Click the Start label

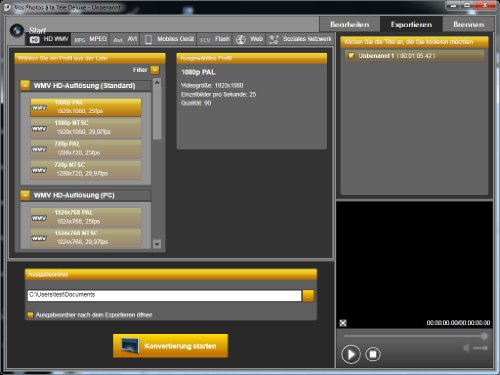click(x=37, y=30)
